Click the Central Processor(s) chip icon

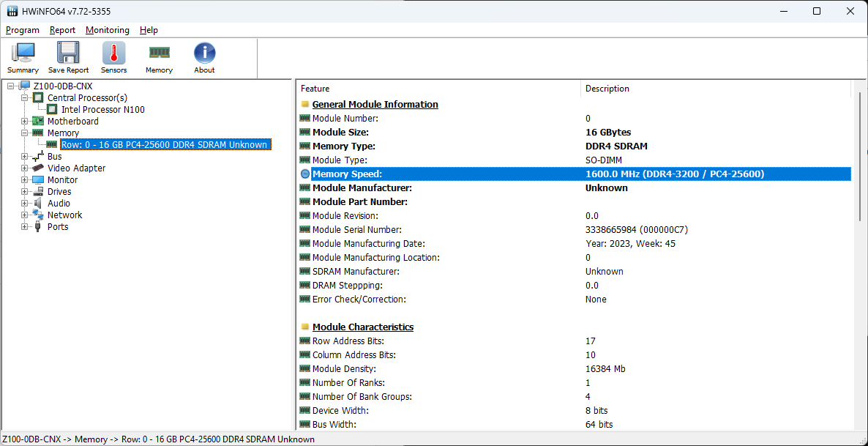click(38, 98)
